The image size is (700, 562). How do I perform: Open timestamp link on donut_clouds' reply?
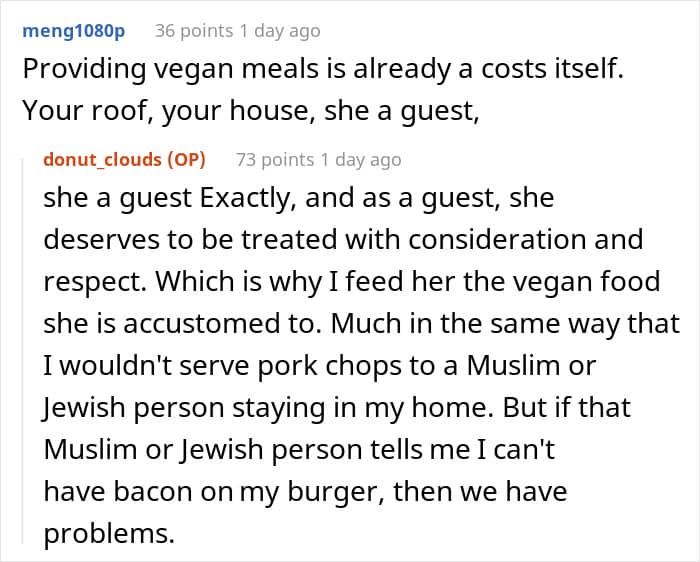click(x=360, y=159)
